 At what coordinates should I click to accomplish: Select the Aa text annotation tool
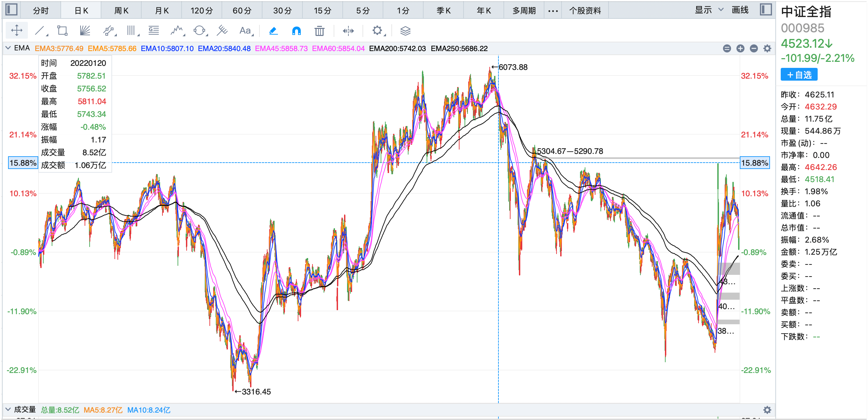pyautogui.click(x=245, y=31)
